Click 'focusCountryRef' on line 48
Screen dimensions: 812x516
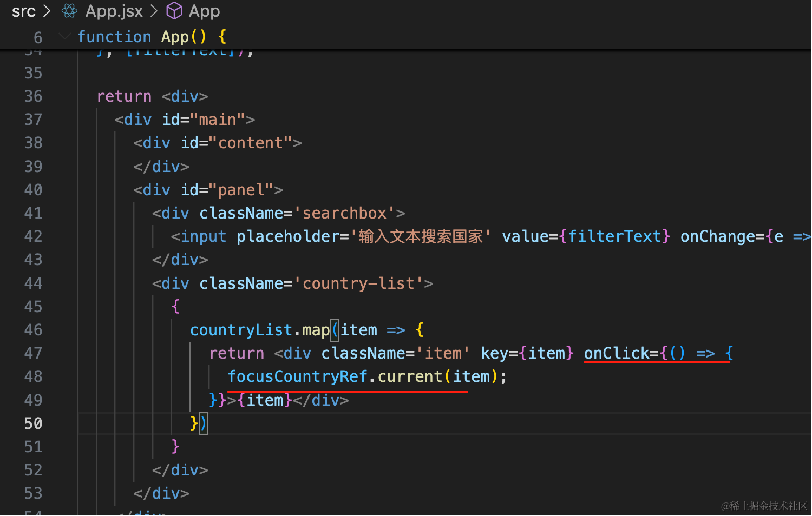coord(297,376)
